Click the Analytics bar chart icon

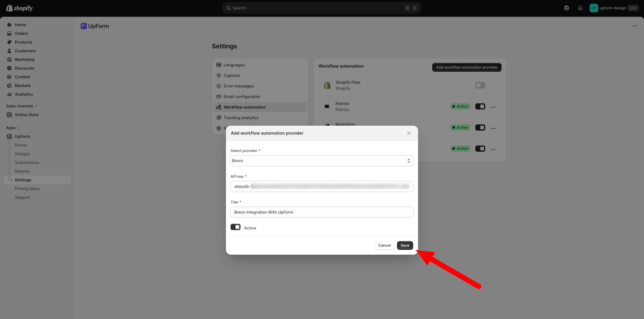pos(9,94)
